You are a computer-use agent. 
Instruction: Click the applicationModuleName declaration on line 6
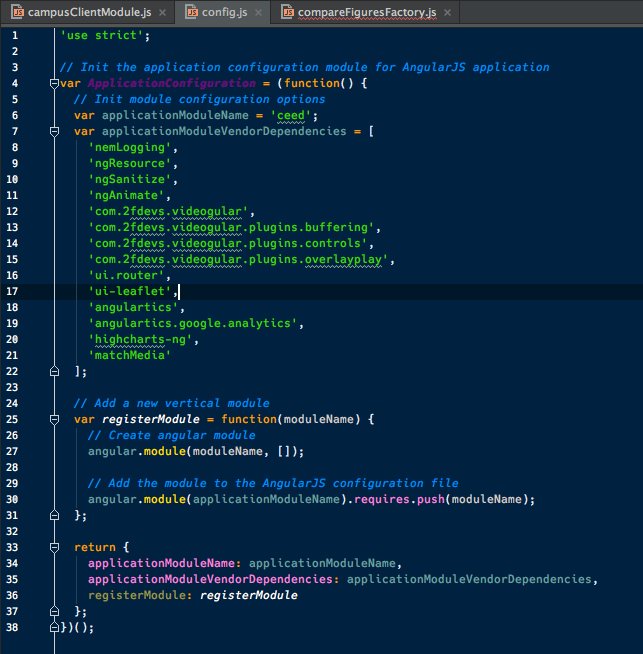(175, 116)
